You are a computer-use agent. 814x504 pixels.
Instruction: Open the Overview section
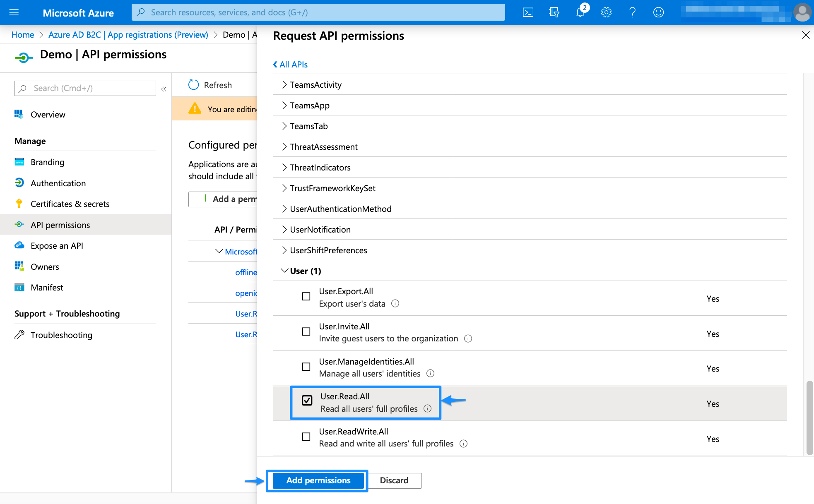[x=48, y=114]
